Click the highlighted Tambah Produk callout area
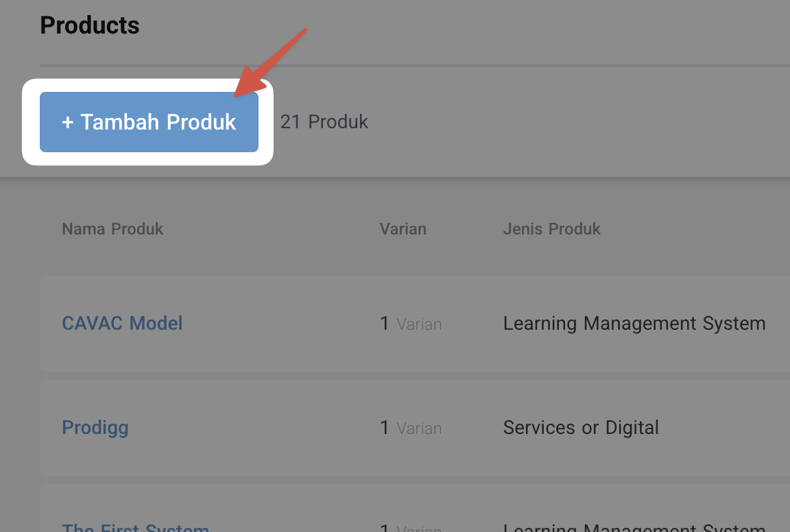The height and width of the screenshot is (532, 790). (149, 121)
